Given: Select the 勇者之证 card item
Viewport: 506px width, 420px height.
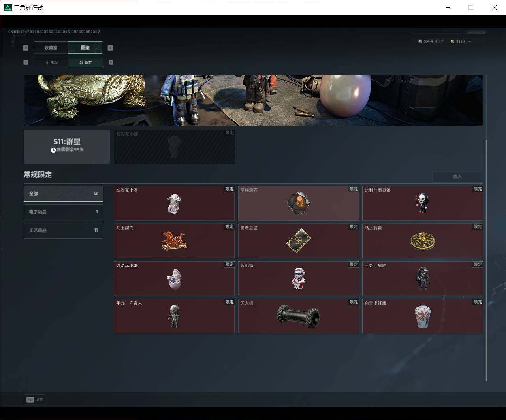Looking at the screenshot, I should click(298, 241).
